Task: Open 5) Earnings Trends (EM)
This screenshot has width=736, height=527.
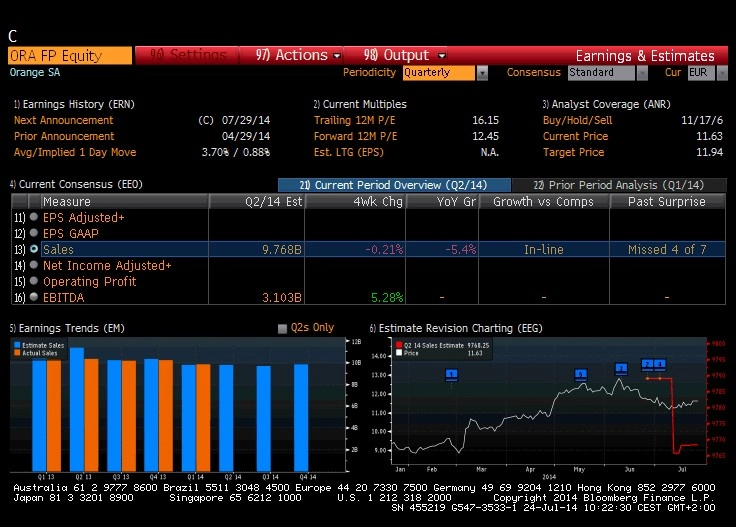Action: point(67,328)
